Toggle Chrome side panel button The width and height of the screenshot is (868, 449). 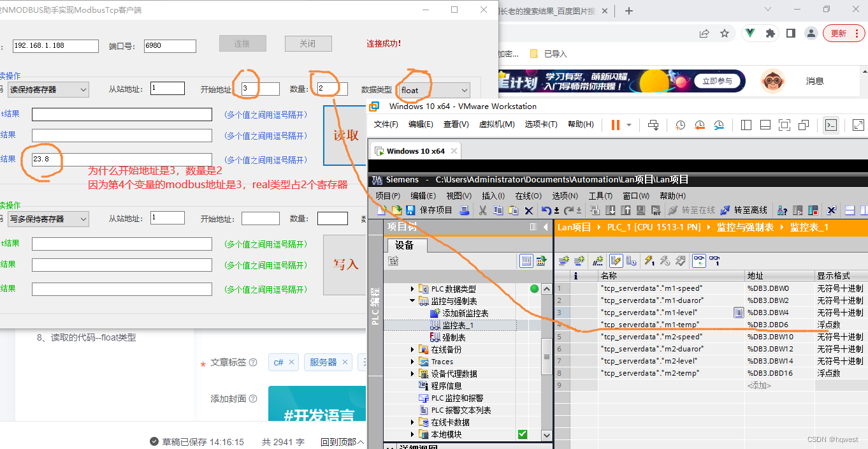791,33
